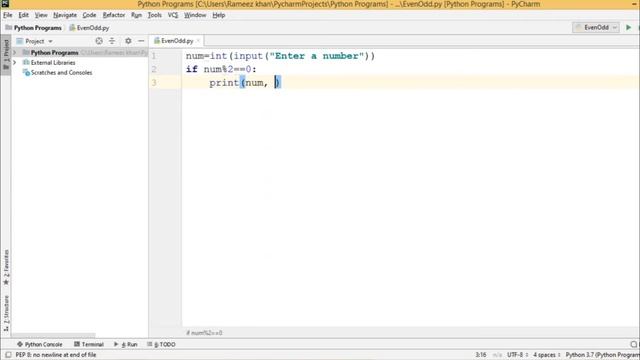640x360 pixels.
Task: Open the Terminal tool window
Action: 89,344
